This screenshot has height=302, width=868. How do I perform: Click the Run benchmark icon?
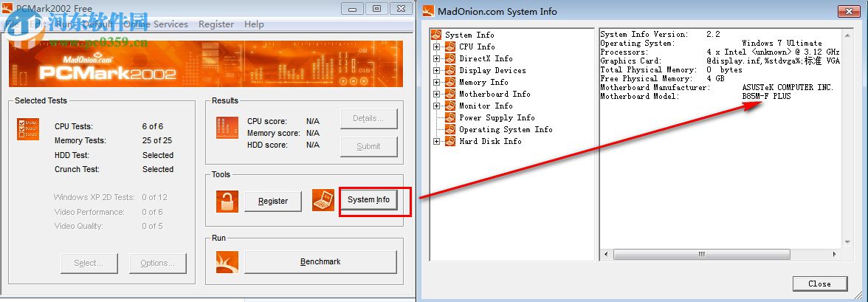[227, 262]
